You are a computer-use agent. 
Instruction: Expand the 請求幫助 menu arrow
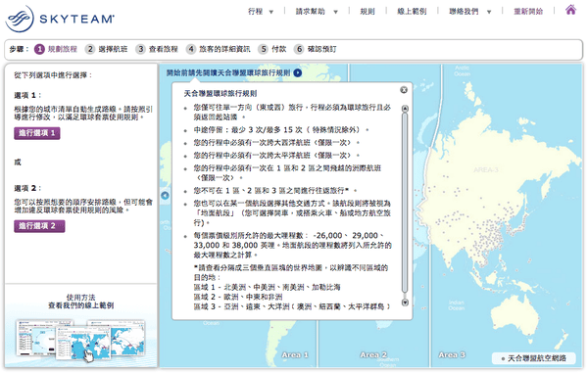(335, 12)
